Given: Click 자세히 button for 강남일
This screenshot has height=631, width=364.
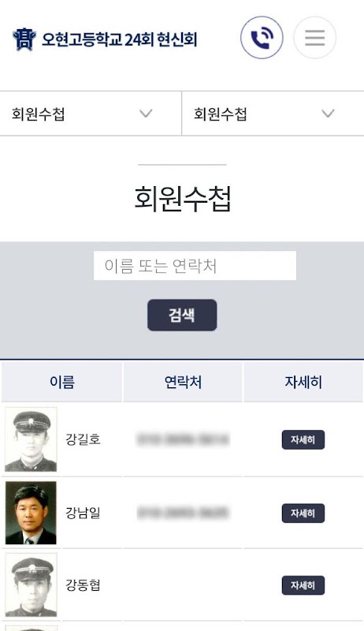Looking at the screenshot, I should [x=303, y=513].
